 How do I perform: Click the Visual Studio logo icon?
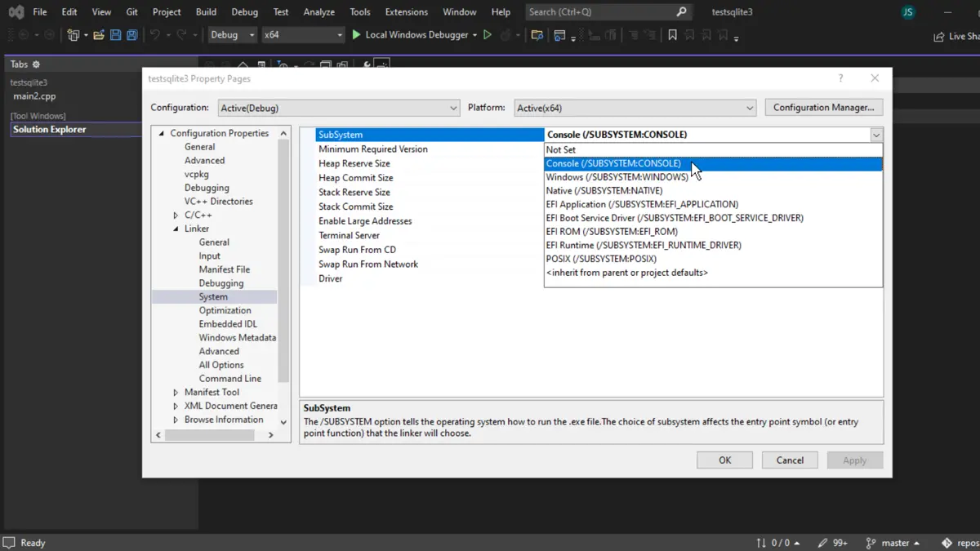[x=16, y=12]
